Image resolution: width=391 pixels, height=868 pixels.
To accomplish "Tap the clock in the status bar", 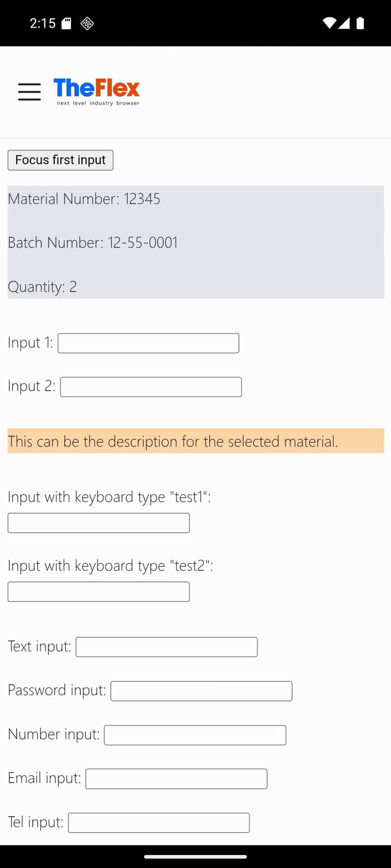I will pyautogui.click(x=43, y=23).
